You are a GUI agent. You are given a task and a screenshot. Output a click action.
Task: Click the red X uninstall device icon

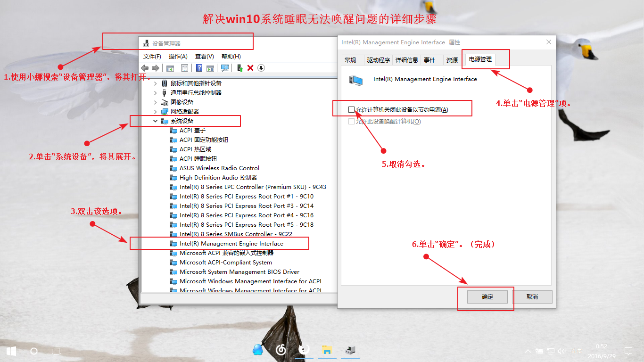click(250, 68)
